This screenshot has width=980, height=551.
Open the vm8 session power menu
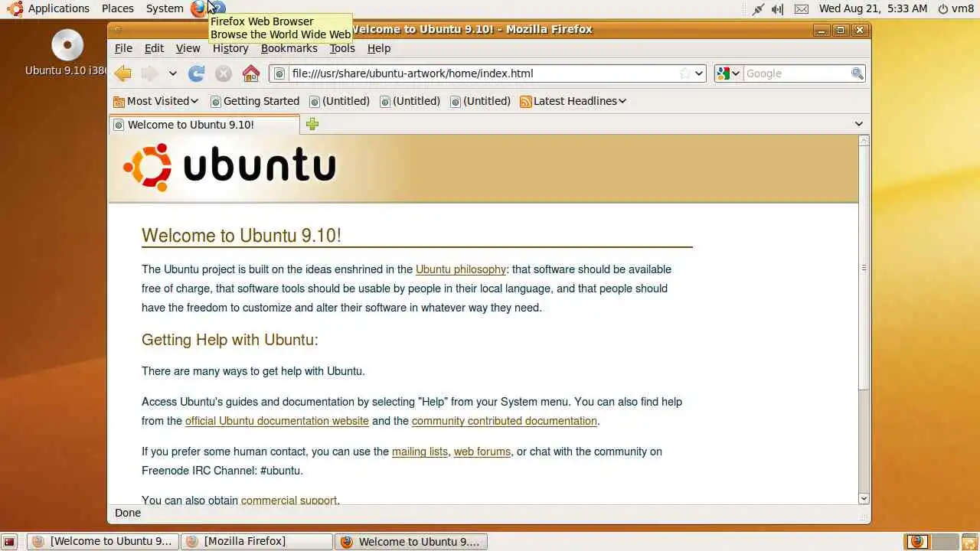coord(955,8)
